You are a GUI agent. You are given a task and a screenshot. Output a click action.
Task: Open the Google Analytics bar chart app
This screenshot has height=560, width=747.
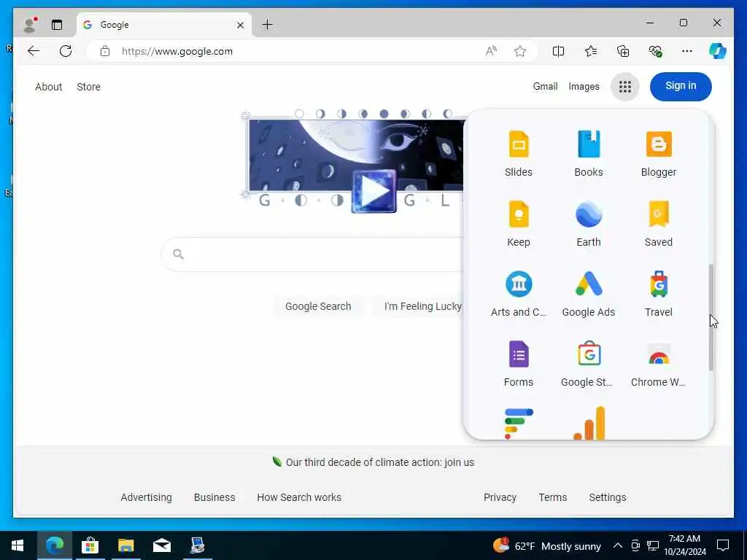[589, 423]
